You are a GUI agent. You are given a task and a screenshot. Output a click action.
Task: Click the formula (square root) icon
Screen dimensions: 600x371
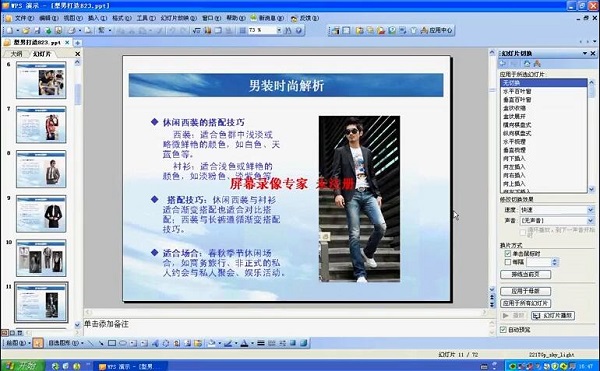(x=197, y=30)
